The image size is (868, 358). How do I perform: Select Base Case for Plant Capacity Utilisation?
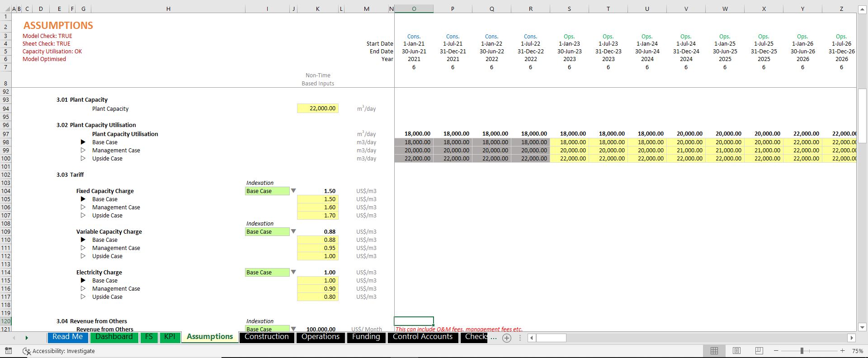[x=83, y=142]
